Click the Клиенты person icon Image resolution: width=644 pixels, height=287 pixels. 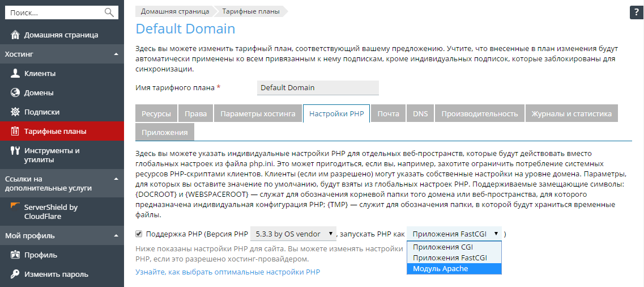pyautogui.click(x=15, y=74)
